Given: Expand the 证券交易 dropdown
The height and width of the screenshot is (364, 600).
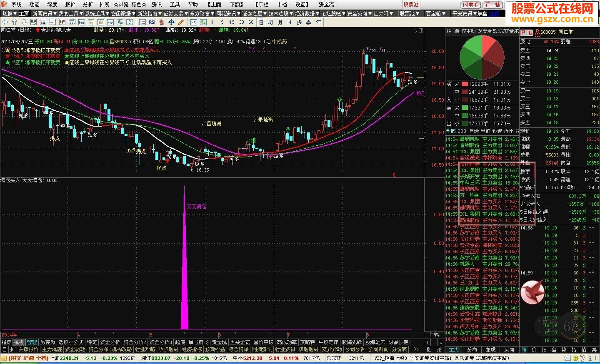Looking at the screenshot, I should 175,14.
